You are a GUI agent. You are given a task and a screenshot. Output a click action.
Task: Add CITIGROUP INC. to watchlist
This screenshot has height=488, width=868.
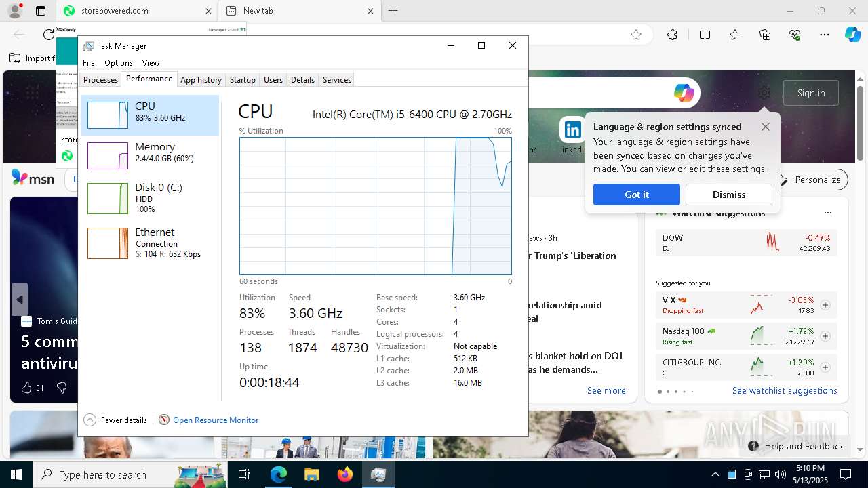coord(825,367)
